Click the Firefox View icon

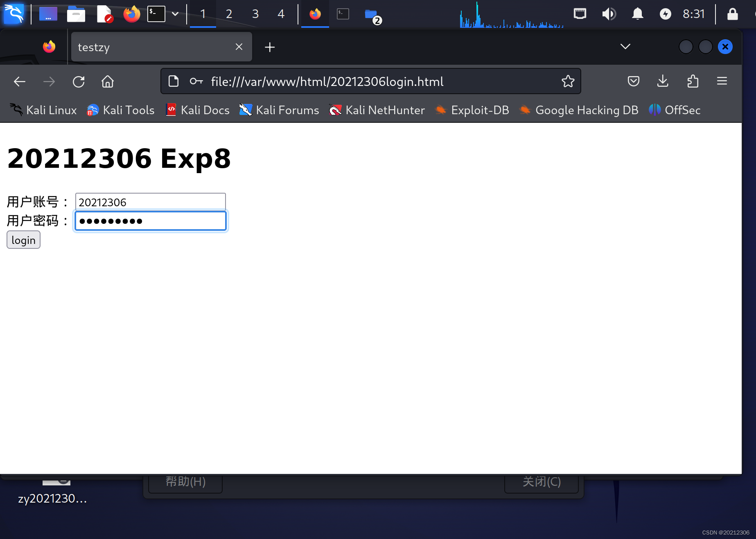[x=49, y=47]
